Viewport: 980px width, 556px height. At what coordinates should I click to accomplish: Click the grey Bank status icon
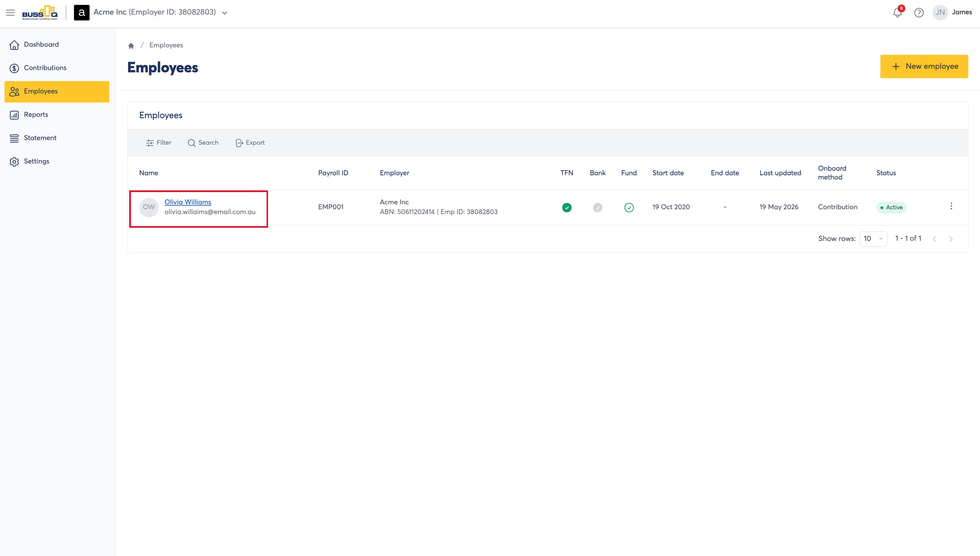tap(597, 207)
